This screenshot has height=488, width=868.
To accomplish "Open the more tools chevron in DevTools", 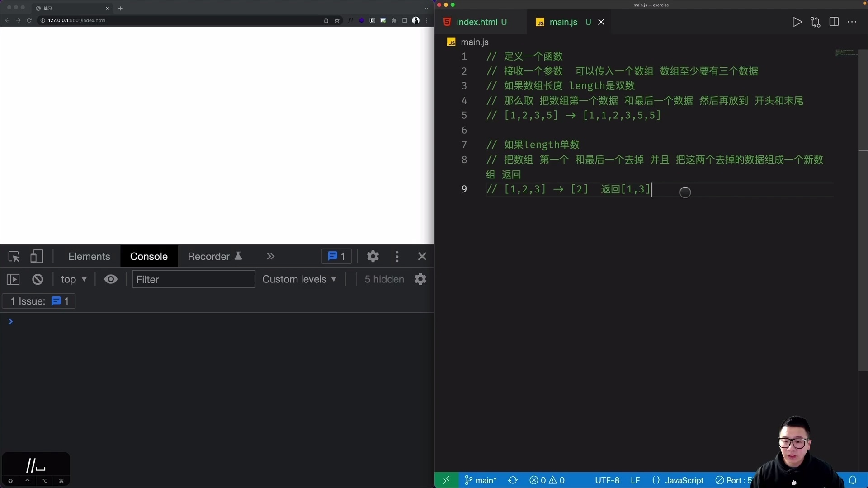I will coord(270,256).
